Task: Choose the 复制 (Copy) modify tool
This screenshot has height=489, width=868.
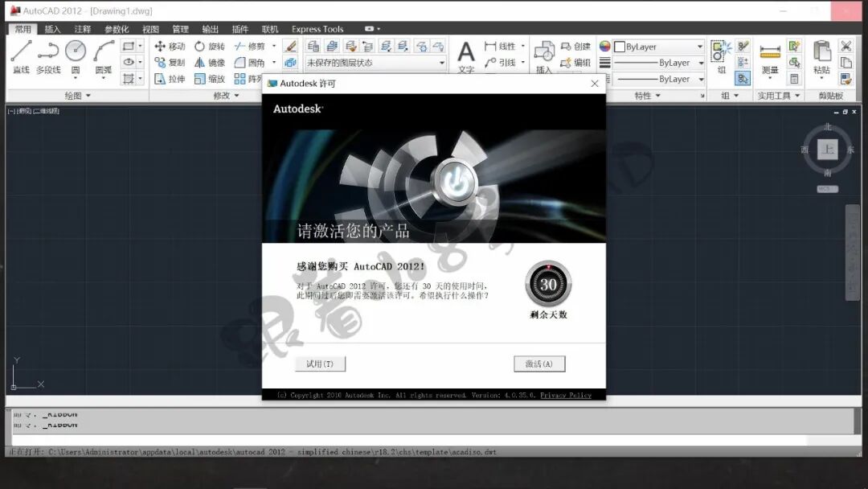Action: point(170,63)
